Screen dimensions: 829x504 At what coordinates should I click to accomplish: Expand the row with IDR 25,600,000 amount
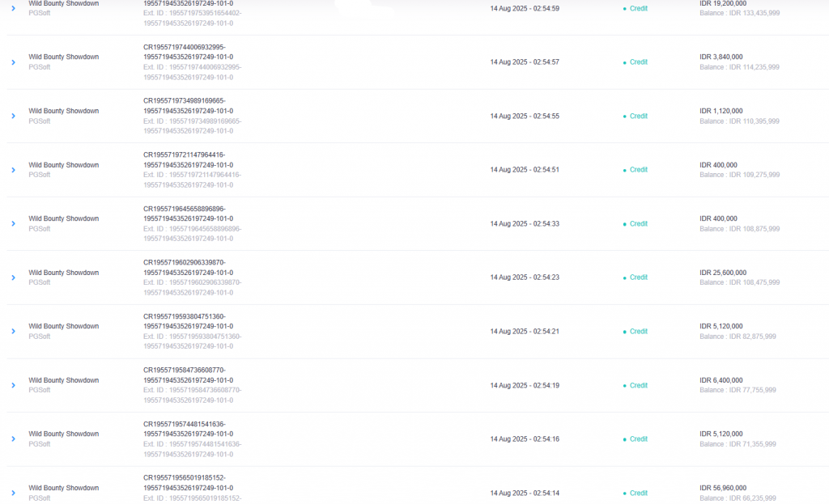click(x=13, y=277)
